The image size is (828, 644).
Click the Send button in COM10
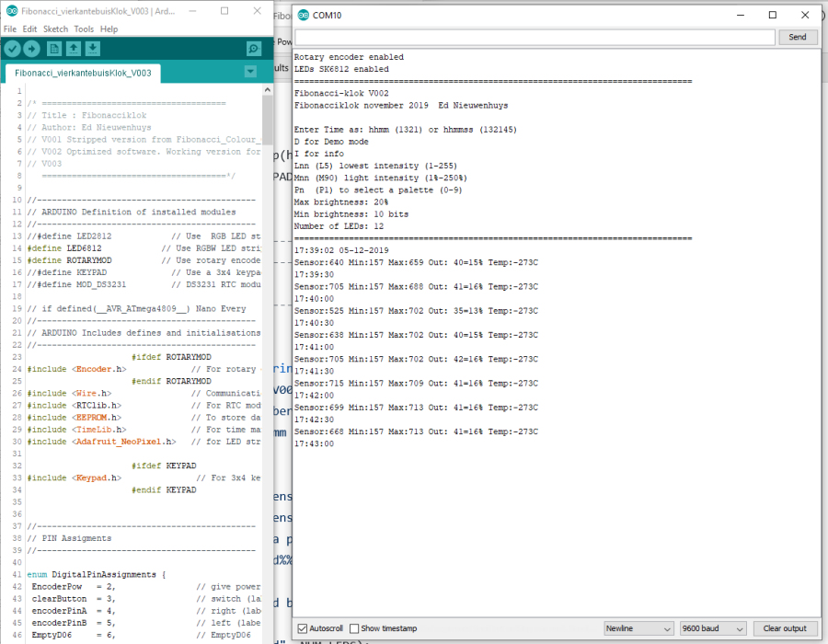tap(798, 37)
